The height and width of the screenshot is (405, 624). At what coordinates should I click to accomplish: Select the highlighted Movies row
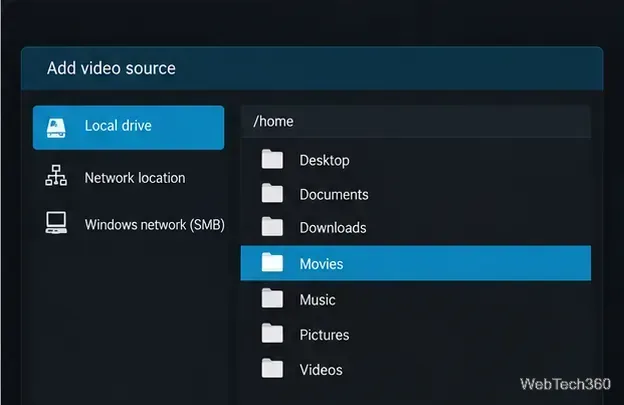pyautogui.click(x=416, y=263)
